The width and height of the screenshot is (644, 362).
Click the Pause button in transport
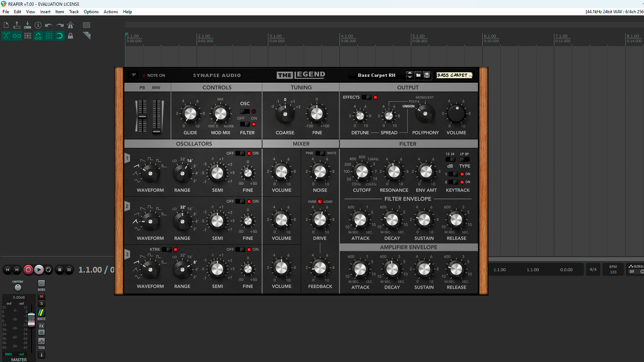point(69,270)
